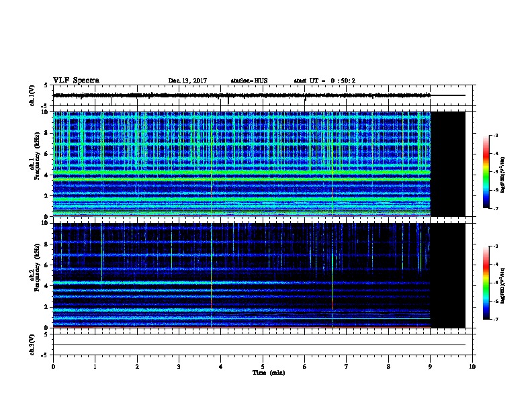Click time-axis tick label "8"

[388, 367]
